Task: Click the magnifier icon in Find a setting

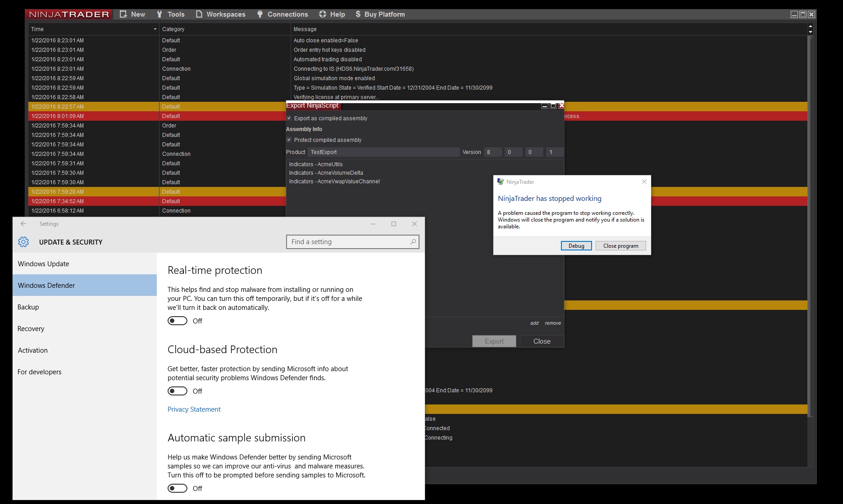Action: (x=413, y=242)
